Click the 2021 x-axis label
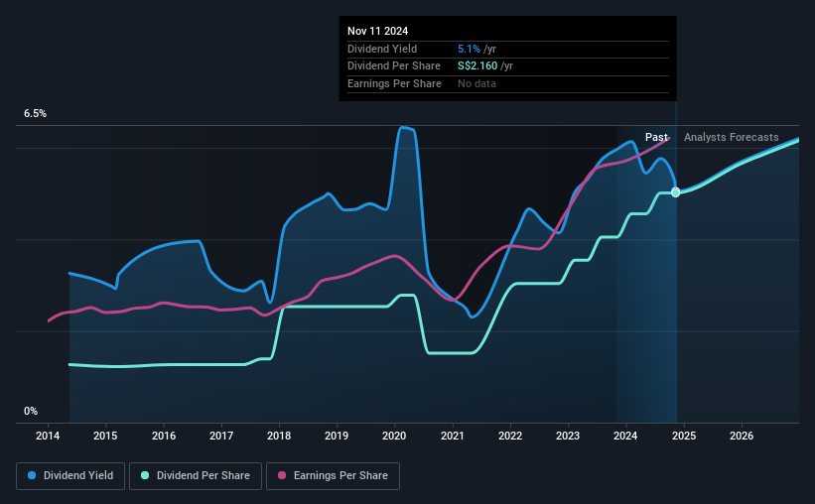 (x=453, y=436)
